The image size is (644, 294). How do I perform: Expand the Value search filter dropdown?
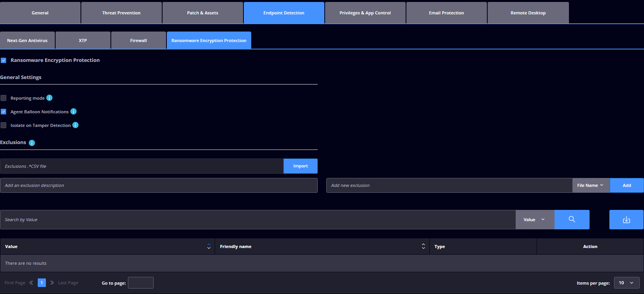[535, 220]
